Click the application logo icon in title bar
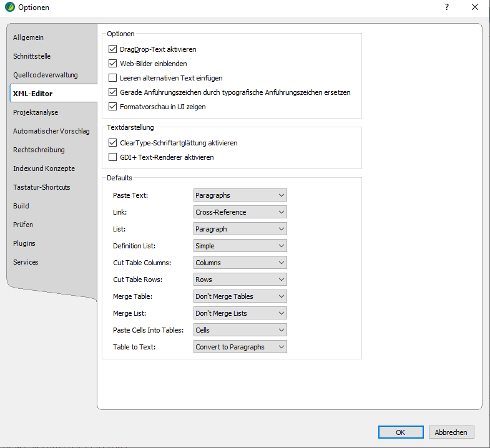The height and width of the screenshot is (448, 490). pos(9,7)
